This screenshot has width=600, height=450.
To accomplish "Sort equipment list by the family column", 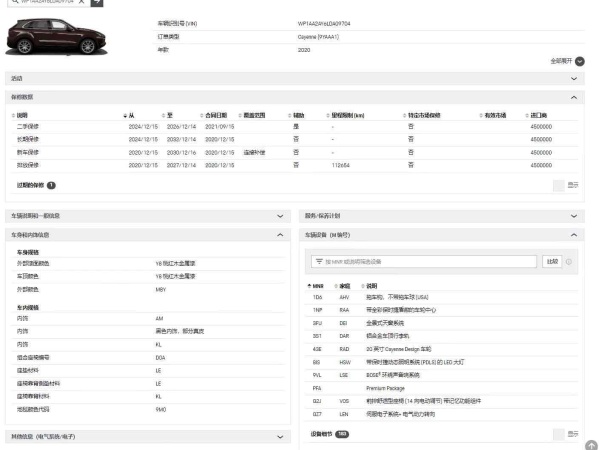I will [x=343, y=286].
